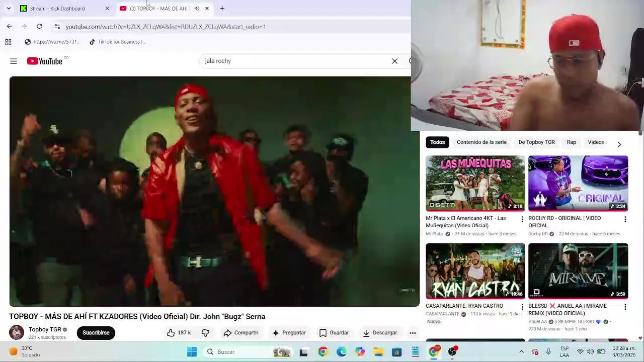Switch to the Stream - Kick Dashboard tab
644x362 pixels.
[x=65, y=9]
